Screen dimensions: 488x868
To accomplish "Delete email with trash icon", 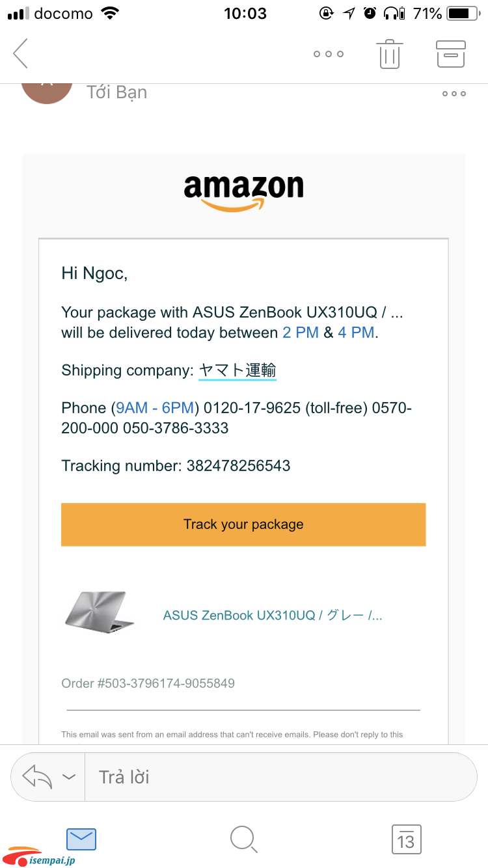I will point(389,54).
